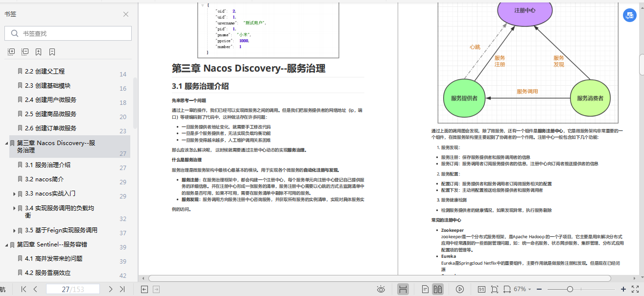644x296 pixels.
Task: Enter full screen mode
Action: (635, 289)
